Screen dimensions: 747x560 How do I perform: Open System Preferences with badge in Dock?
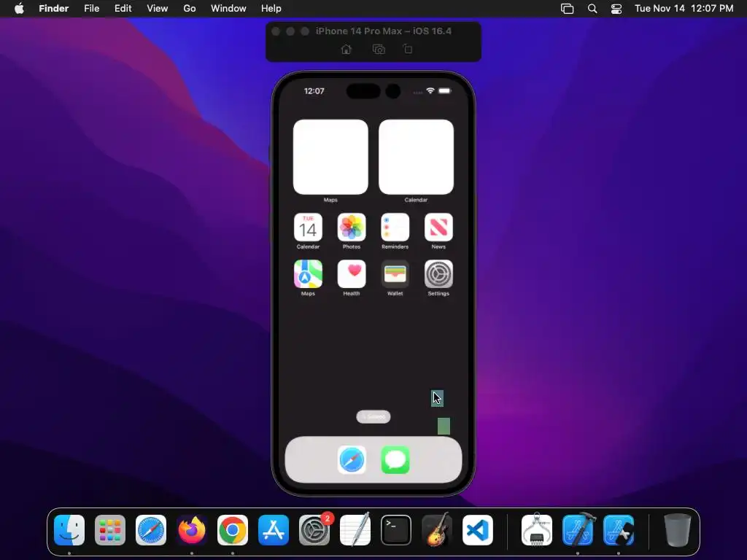click(x=314, y=530)
